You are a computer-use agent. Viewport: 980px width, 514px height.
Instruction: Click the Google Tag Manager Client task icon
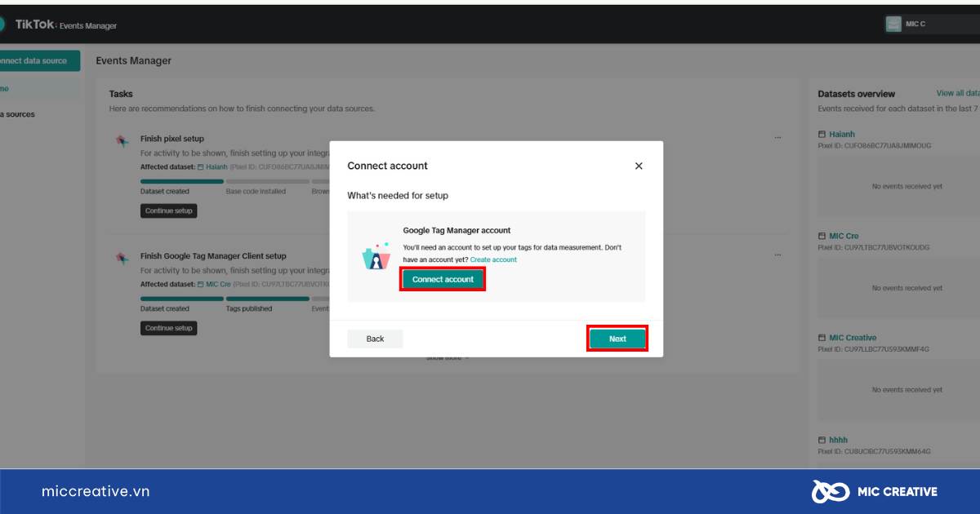coord(122,258)
